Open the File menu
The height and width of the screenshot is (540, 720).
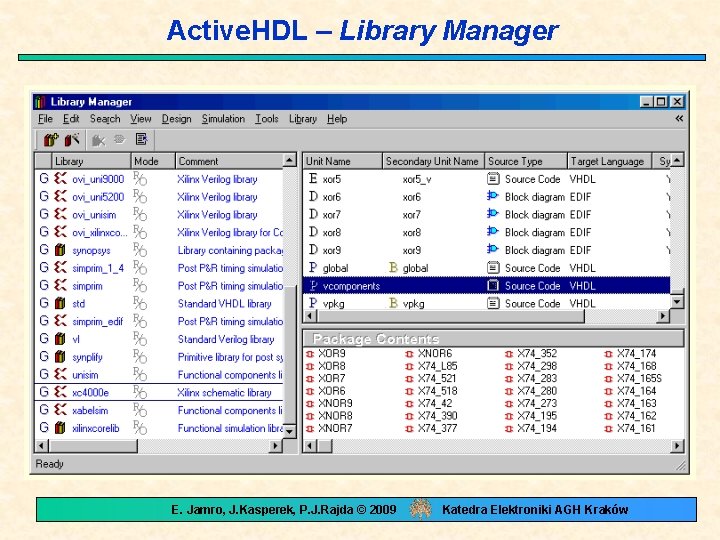click(x=45, y=119)
